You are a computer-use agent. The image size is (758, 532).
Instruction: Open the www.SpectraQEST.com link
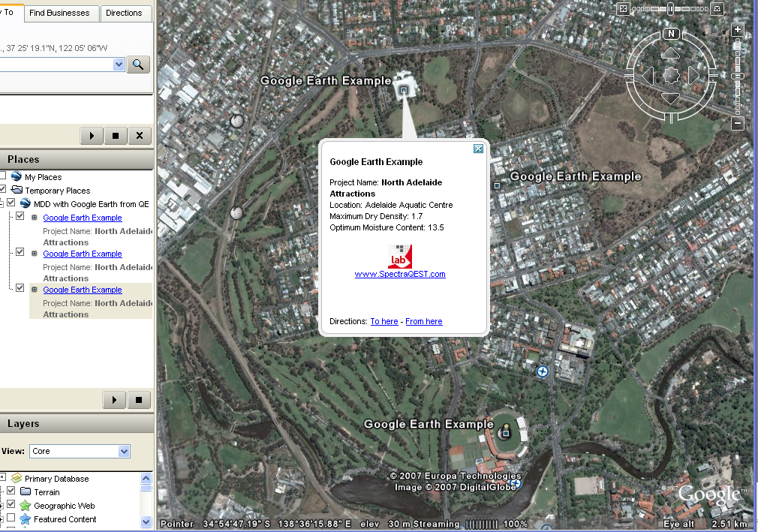(x=400, y=274)
